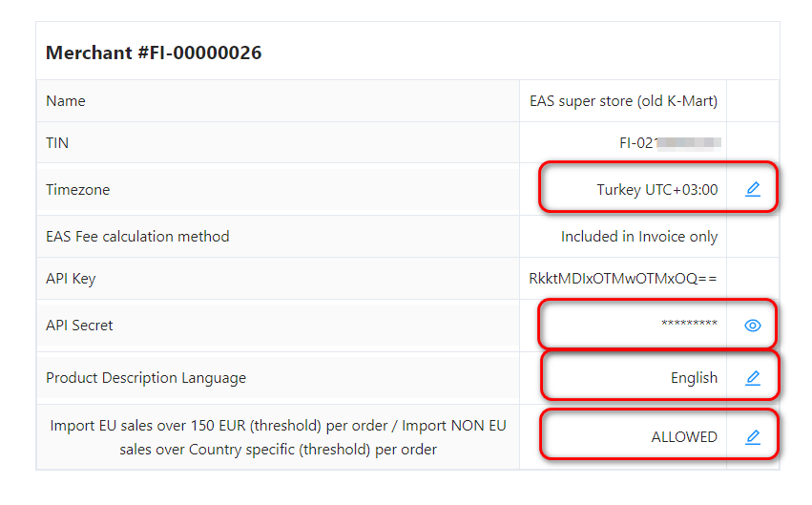Click the Merchant #FI-00000026 heading

coord(154,53)
